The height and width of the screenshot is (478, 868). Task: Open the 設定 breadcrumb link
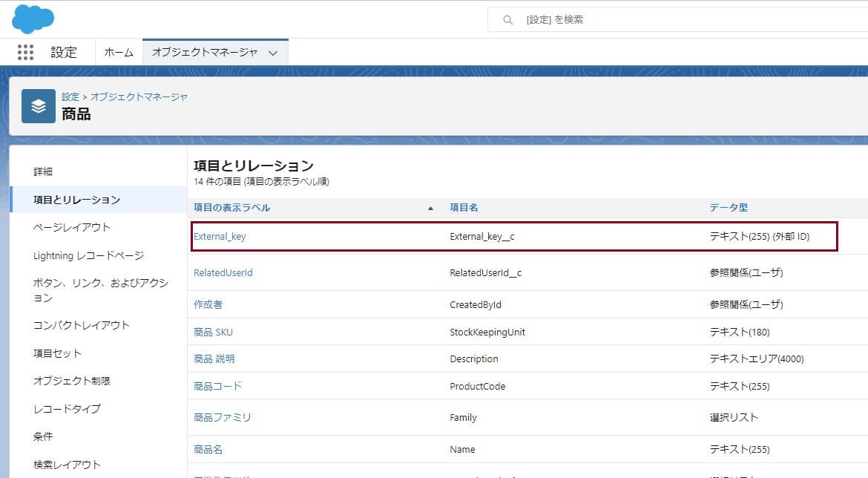69,96
